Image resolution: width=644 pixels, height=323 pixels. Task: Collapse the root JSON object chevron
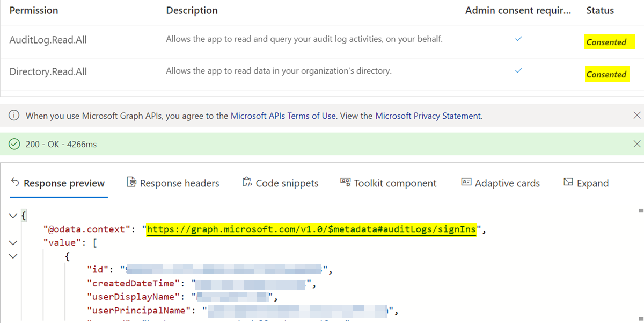click(13, 216)
